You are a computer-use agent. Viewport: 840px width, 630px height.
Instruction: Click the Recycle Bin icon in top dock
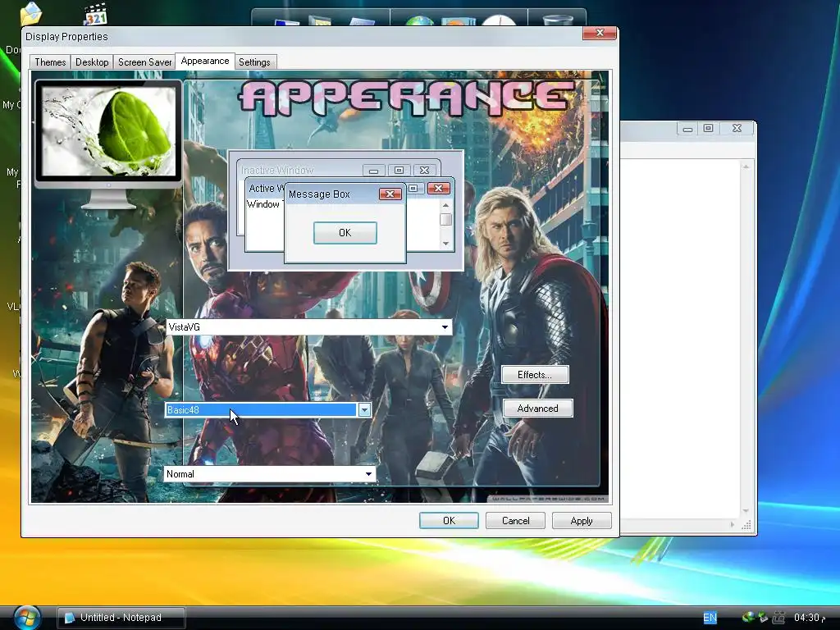(x=558, y=20)
